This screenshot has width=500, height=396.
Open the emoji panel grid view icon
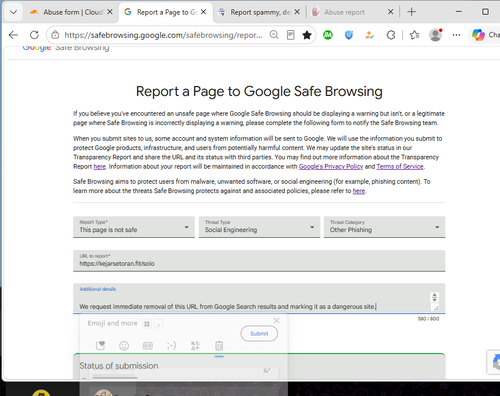click(147, 324)
